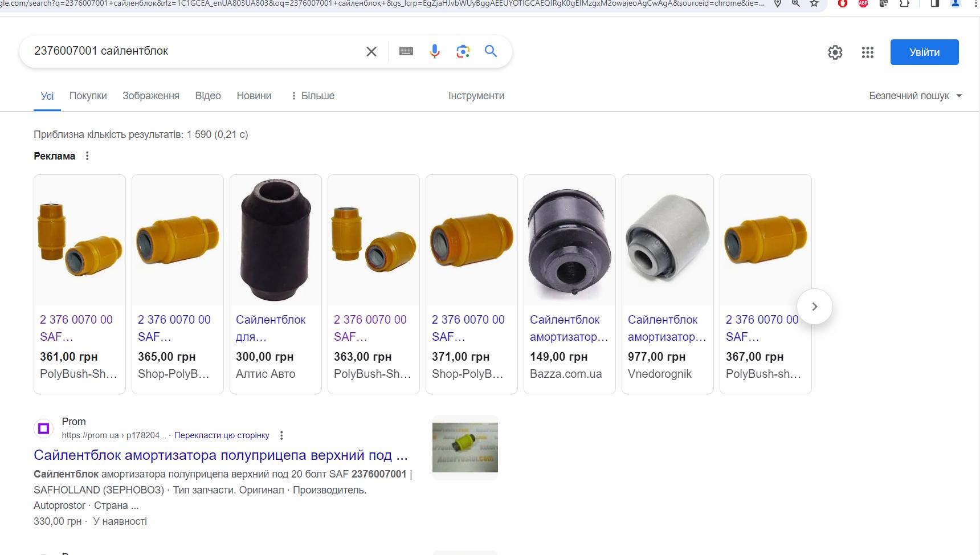The image size is (980, 555).
Task: Open the 361,00 грн PolyBush product ad
Action: [80, 284]
